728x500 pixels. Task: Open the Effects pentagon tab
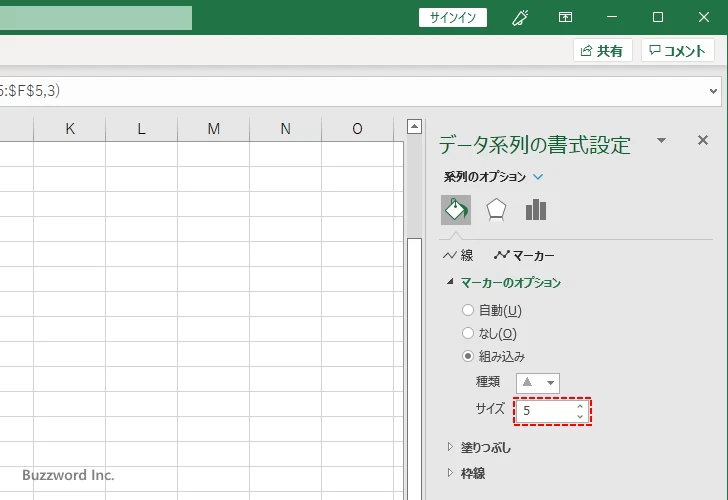[496, 210]
